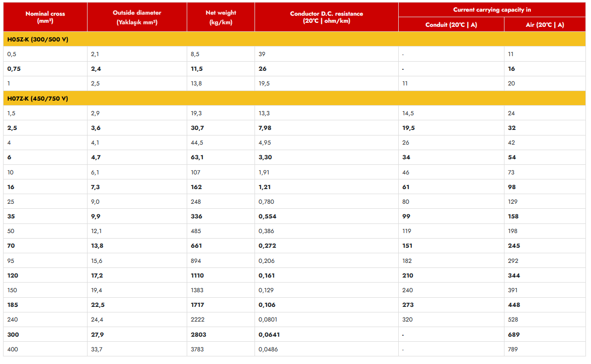
Task: Select the Conduit (20°C | A) subheader
Action: coord(451,25)
